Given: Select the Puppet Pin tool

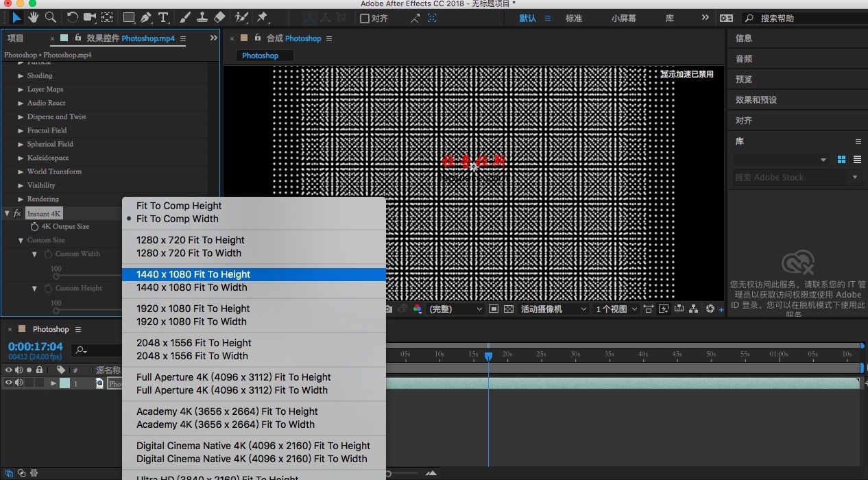Looking at the screenshot, I should tap(262, 17).
